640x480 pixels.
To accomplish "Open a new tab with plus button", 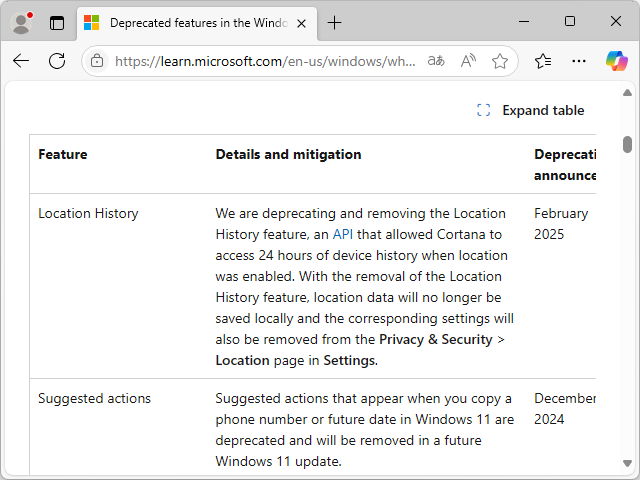I will (x=334, y=23).
